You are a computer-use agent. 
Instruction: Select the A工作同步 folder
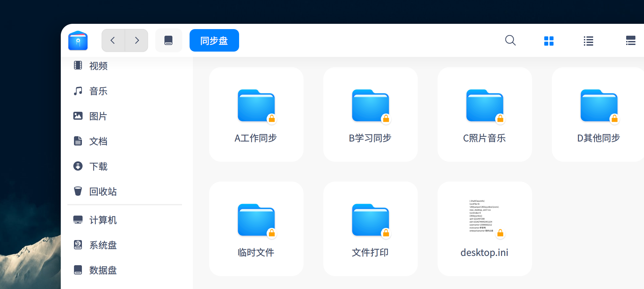(256, 114)
